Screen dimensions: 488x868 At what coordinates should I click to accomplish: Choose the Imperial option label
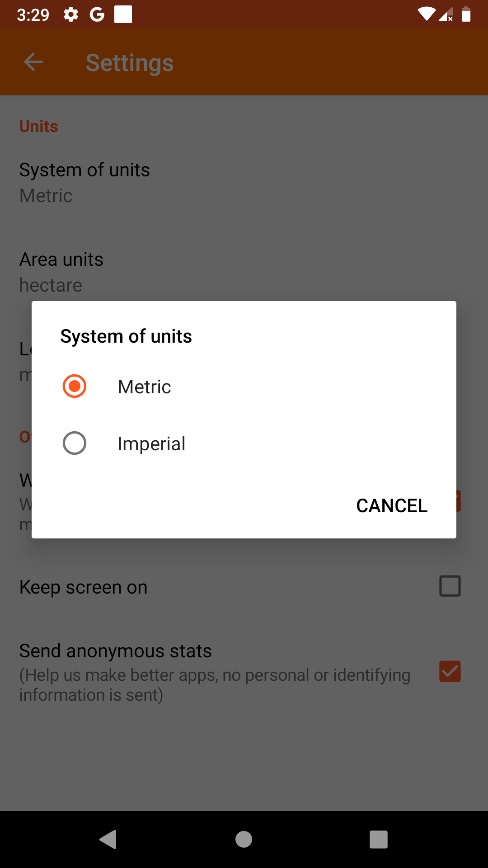(151, 444)
